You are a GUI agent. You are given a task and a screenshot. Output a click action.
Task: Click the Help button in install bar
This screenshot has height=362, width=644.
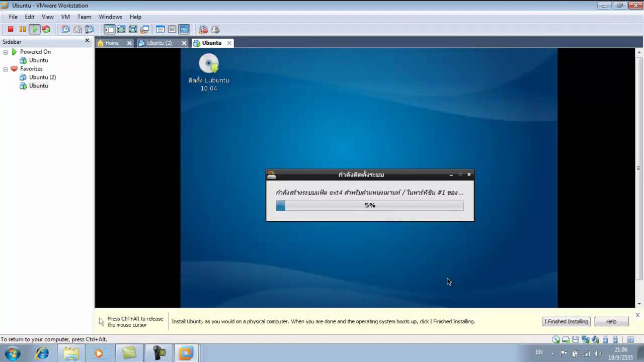coord(611,322)
